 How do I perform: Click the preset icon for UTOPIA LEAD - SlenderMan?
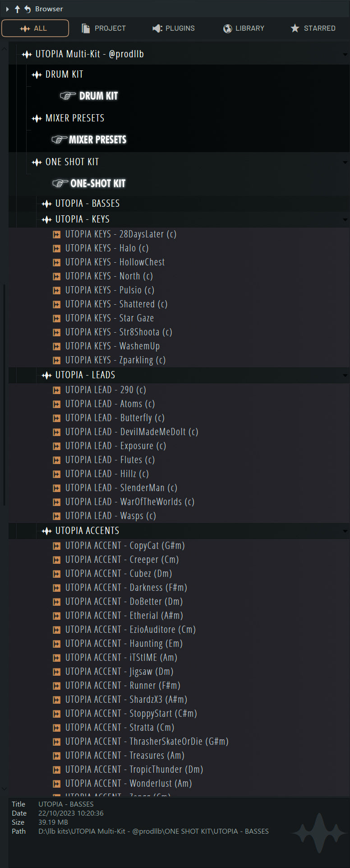click(x=57, y=488)
